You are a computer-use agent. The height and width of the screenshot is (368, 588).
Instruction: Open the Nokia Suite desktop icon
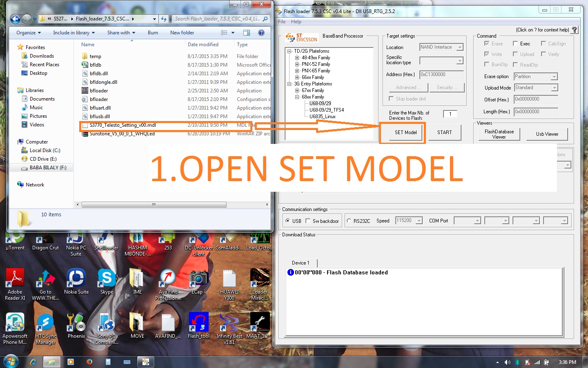coord(76,281)
